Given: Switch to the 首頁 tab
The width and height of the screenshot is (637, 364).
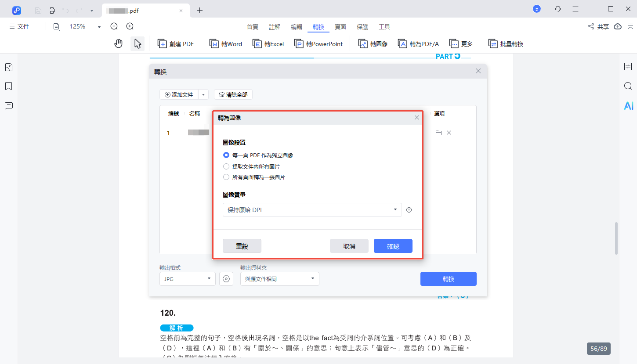Looking at the screenshot, I should pos(253,27).
